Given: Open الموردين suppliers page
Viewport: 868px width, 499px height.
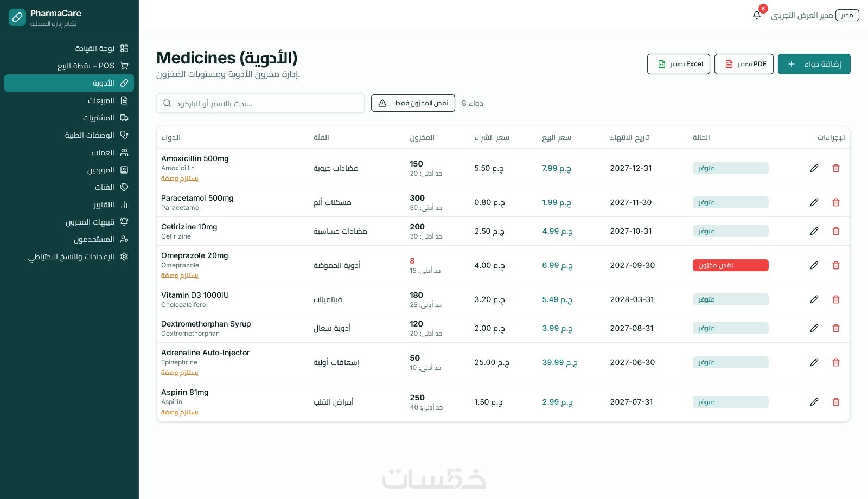Looking at the screenshot, I should click(x=69, y=170).
